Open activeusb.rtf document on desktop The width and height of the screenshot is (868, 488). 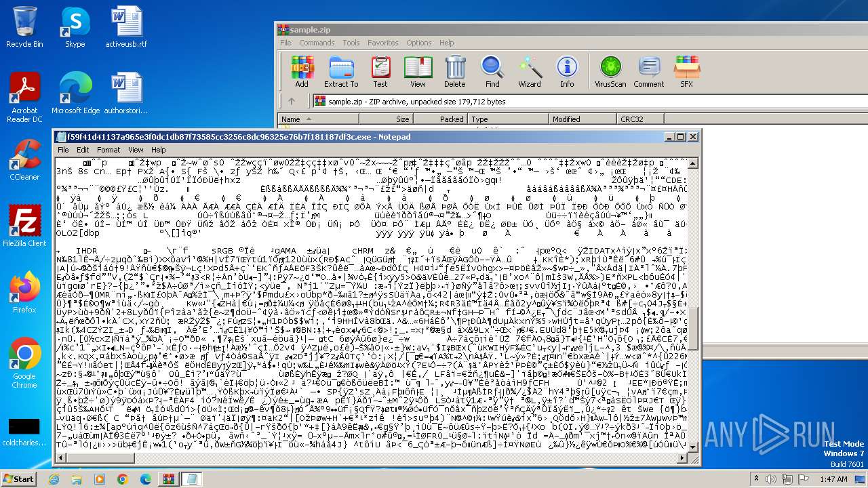coord(126,27)
